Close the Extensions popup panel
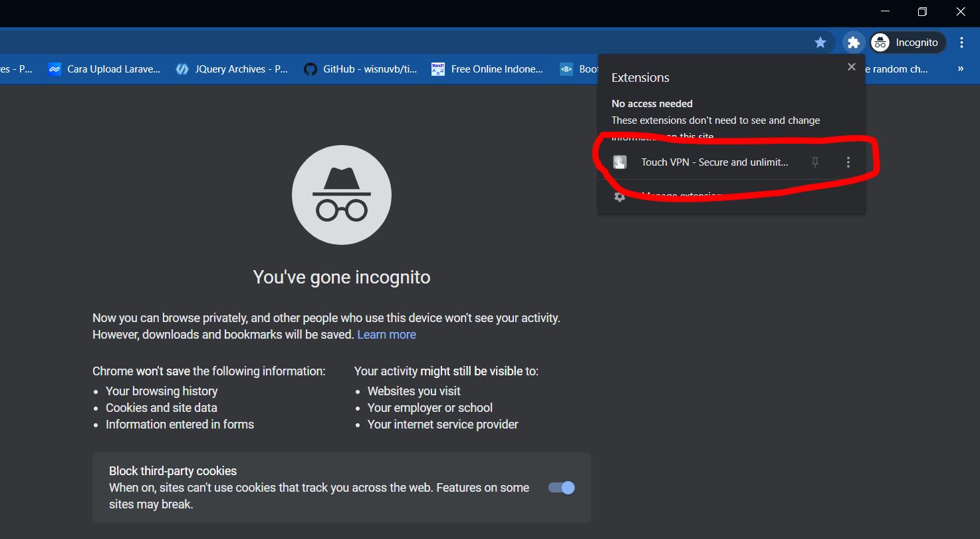Image resolution: width=980 pixels, height=539 pixels. (x=851, y=67)
